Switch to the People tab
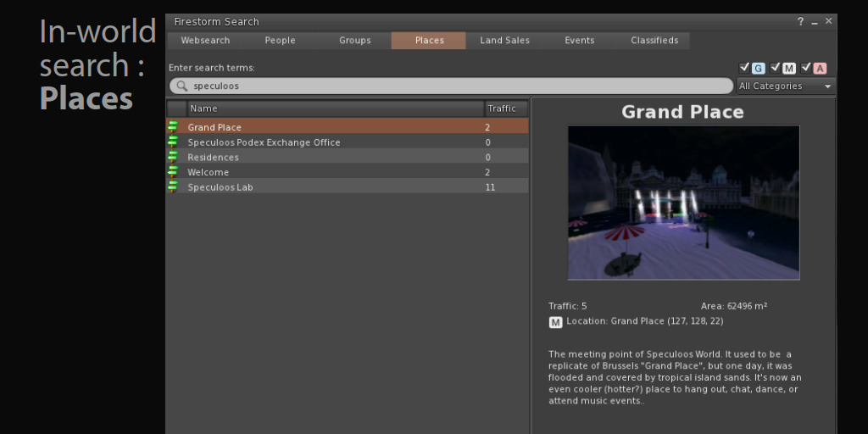Image resolution: width=868 pixels, height=434 pixels. tap(280, 41)
